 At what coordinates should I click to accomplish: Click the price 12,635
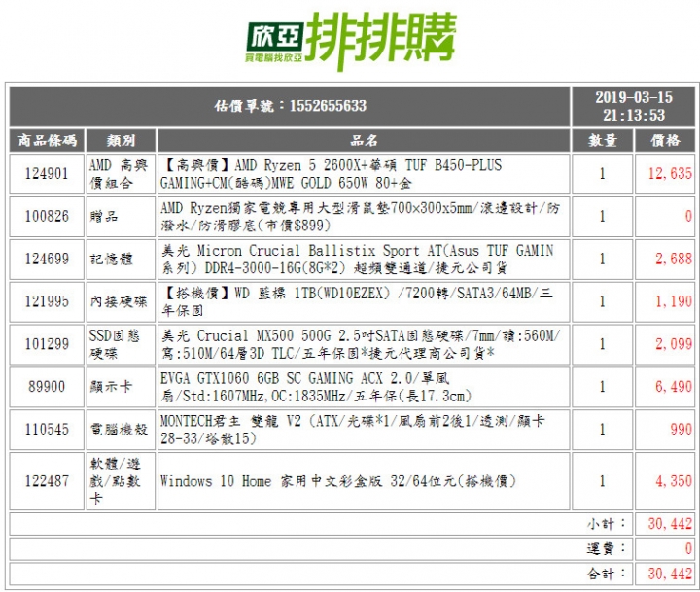point(670,174)
